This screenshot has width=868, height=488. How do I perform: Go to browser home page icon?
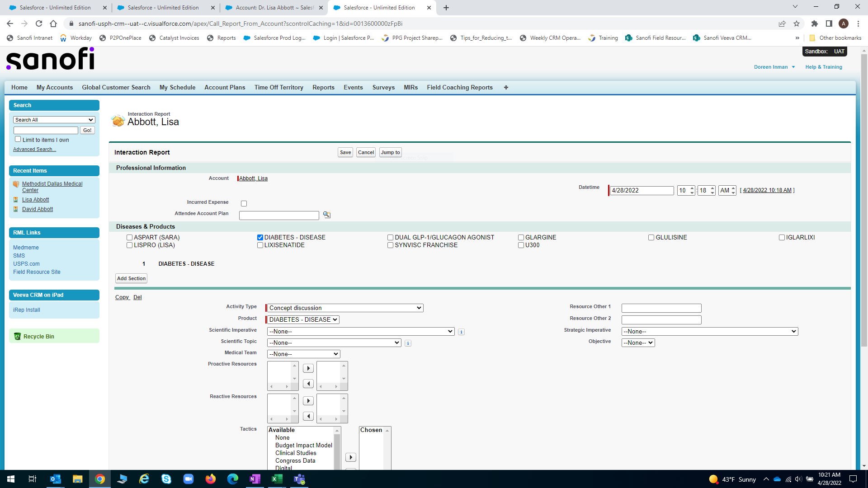click(x=53, y=23)
